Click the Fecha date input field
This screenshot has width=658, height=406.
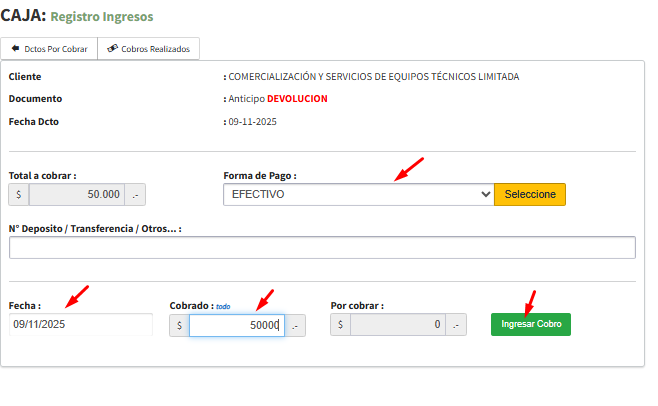80,325
